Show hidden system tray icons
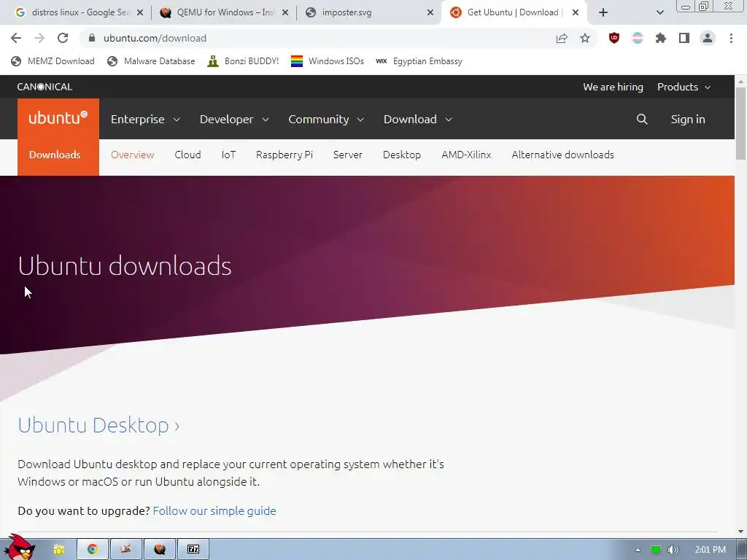The width and height of the screenshot is (747, 560). tap(638, 550)
